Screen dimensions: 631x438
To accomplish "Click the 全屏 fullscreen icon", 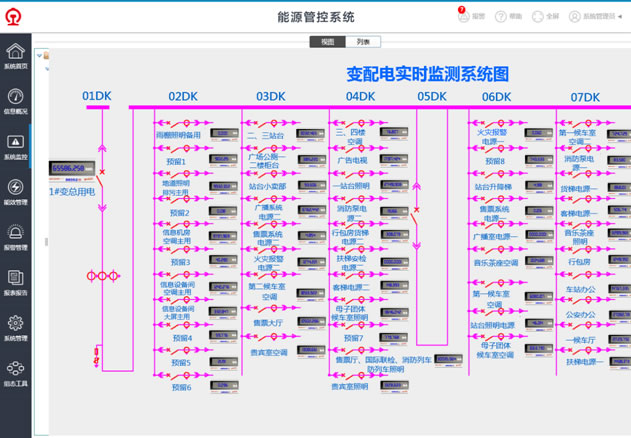I will click(538, 17).
